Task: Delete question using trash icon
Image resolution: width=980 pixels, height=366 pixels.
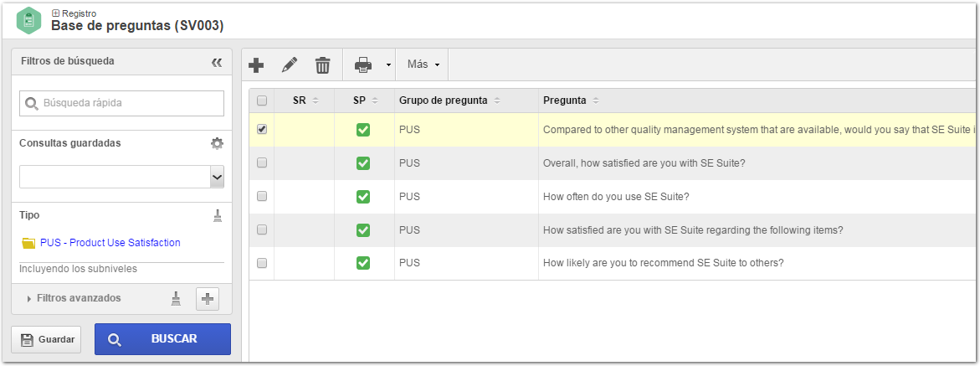Action: [x=322, y=65]
